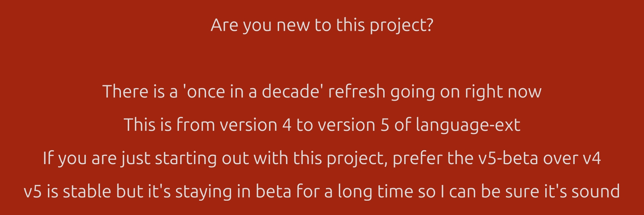Click the word 'project?' in the heading
The height and width of the screenshot is (215, 644).
coord(401,25)
